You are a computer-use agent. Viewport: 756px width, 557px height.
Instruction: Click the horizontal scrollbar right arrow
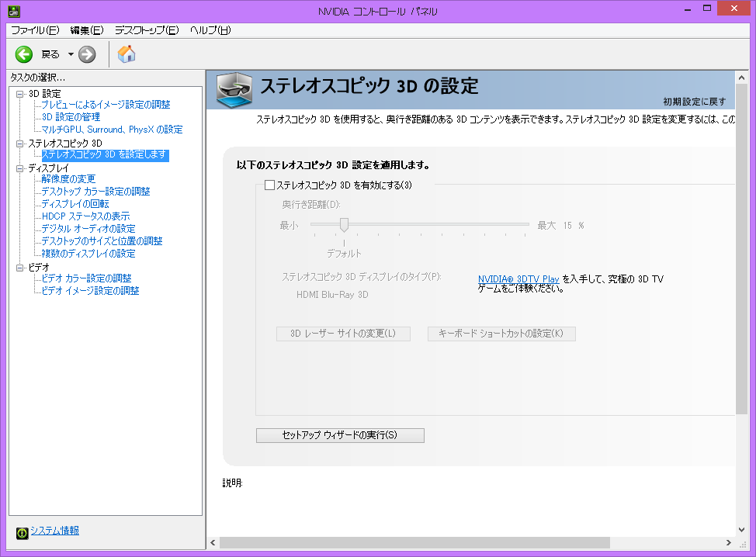[x=729, y=543]
